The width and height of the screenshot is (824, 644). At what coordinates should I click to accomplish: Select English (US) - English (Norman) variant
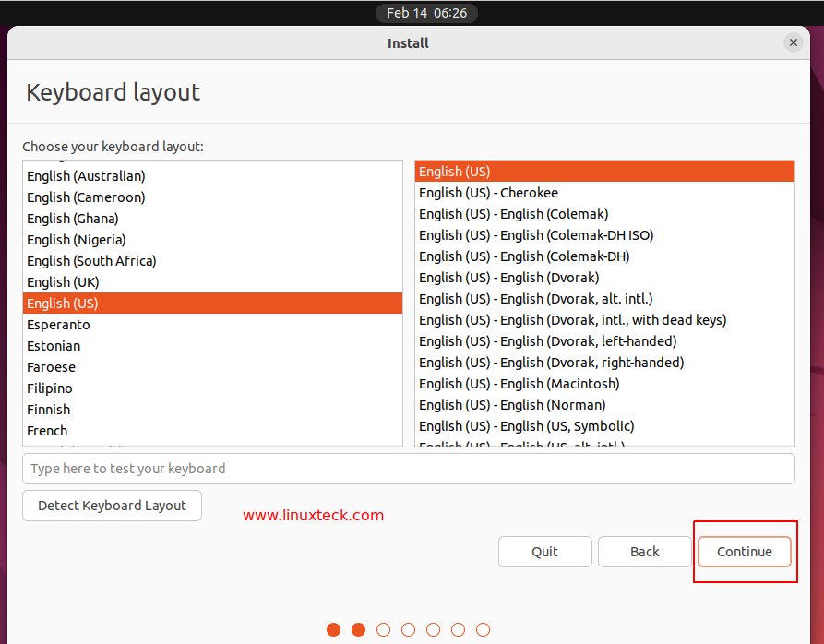(x=511, y=404)
